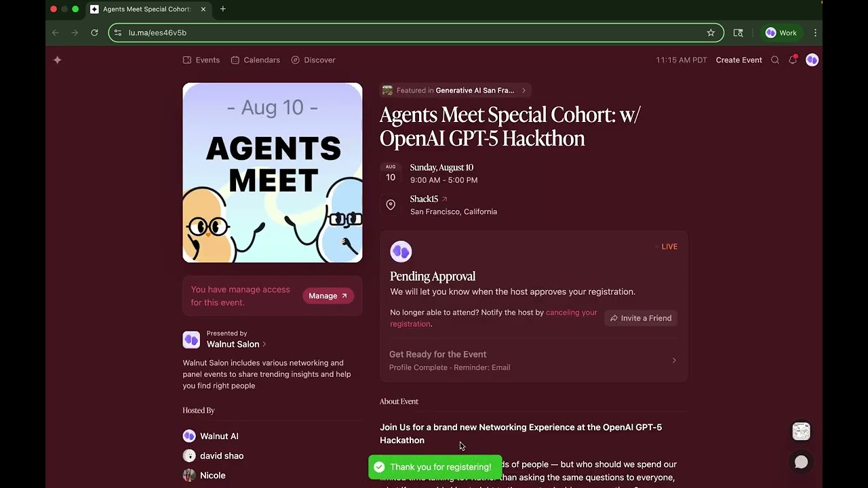This screenshot has height=488, width=868.
Task: Click the Pending Approval heading
Action: click(433, 276)
